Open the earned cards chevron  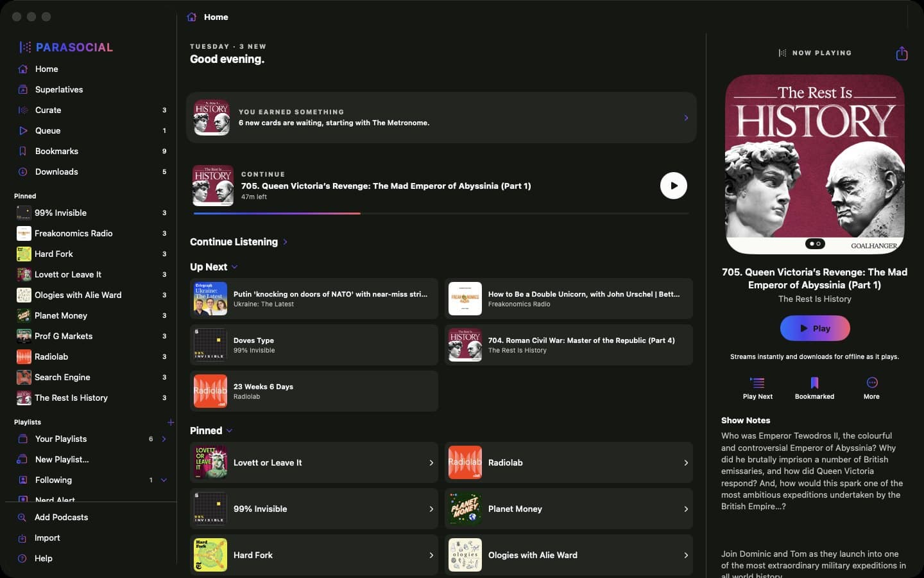click(686, 118)
